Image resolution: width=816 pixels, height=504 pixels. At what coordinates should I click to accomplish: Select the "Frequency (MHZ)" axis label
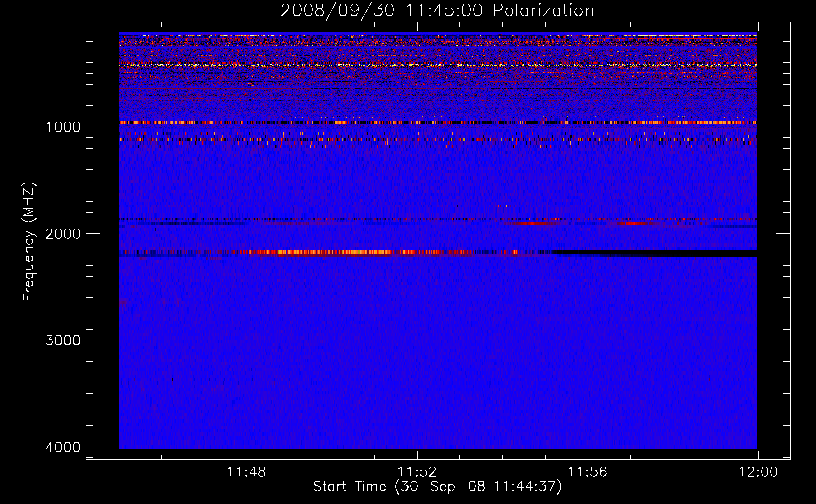(x=29, y=242)
